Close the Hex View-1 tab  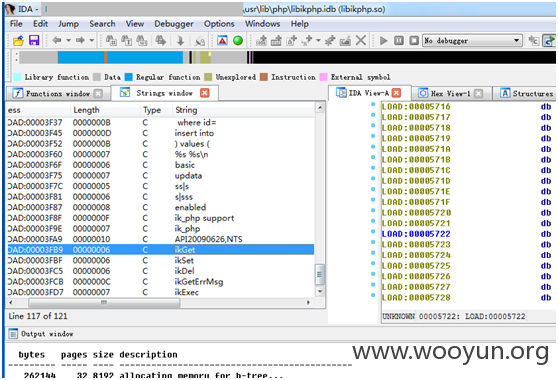click(479, 94)
